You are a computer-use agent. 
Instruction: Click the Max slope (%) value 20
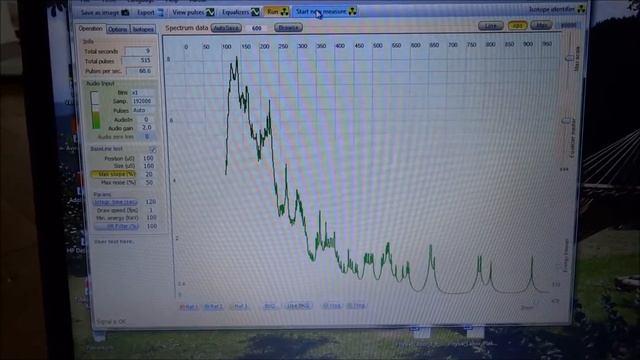(148, 174)
